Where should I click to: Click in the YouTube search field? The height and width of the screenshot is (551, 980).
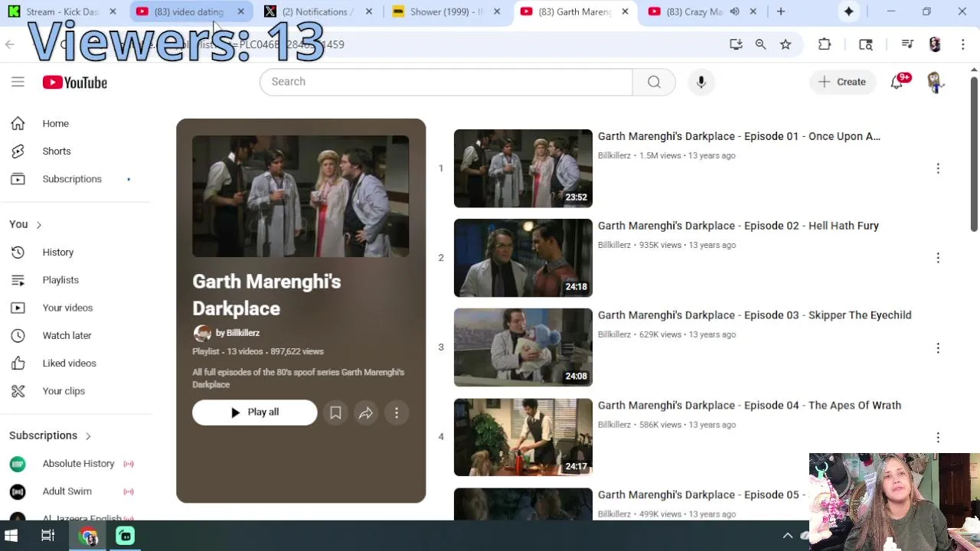[446, 82]
